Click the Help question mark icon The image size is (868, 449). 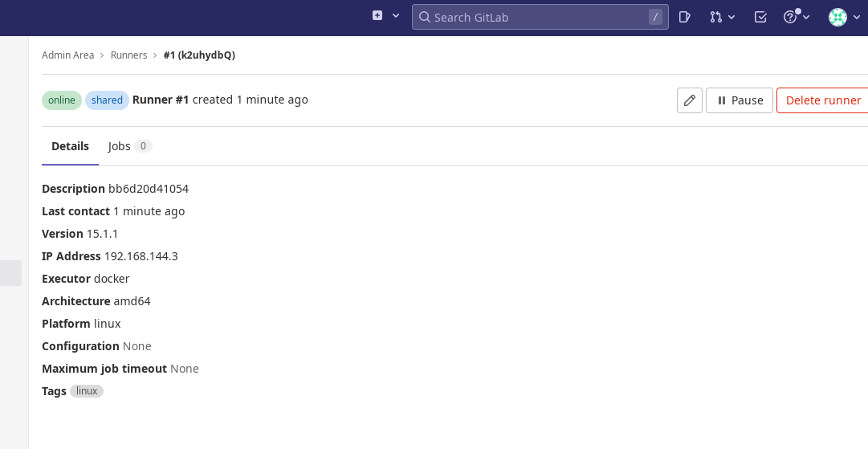[x=791, y=17]
